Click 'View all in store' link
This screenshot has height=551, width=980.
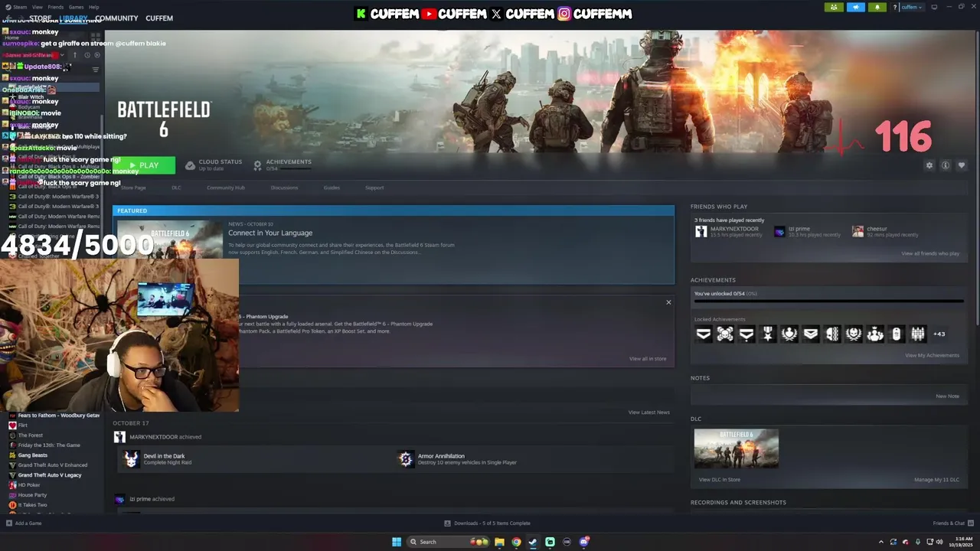[648, 359]
